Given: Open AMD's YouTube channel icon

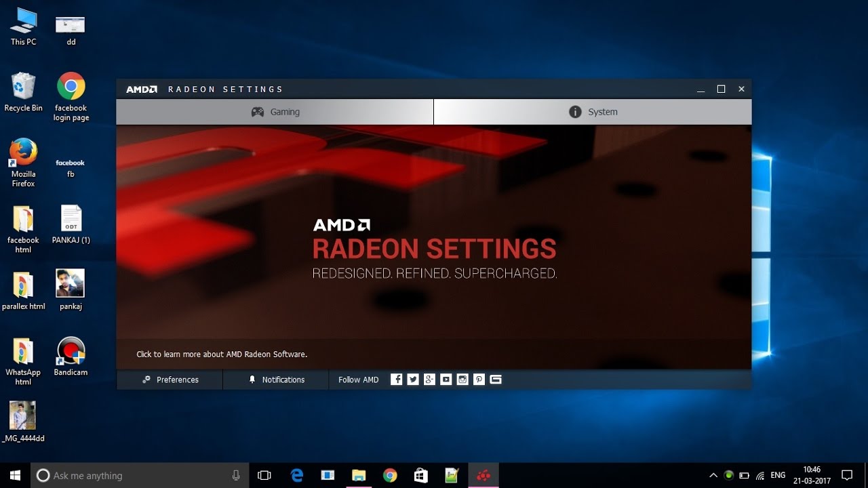Looking at the screenshot, I should coord(446,380).
